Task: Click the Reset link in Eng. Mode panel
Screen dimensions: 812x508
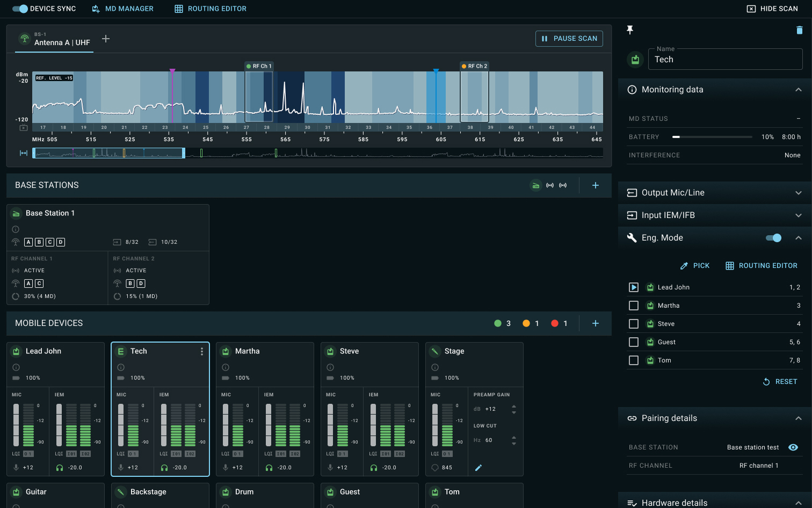Action: coord(780,381)
